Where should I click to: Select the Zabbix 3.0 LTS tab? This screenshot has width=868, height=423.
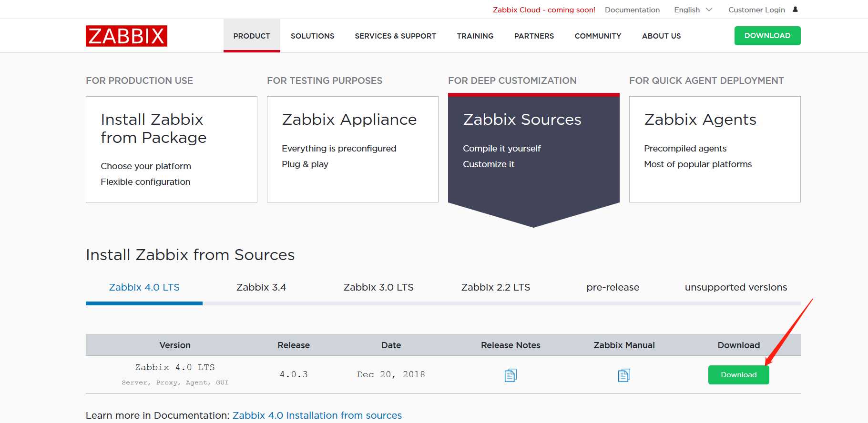click(x=378, y=287)
